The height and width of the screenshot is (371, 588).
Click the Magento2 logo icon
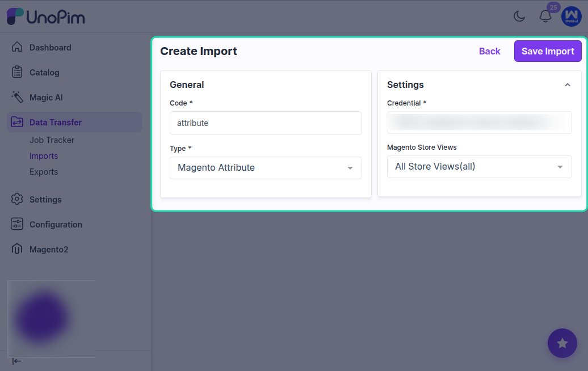click(x=17, y=249)
